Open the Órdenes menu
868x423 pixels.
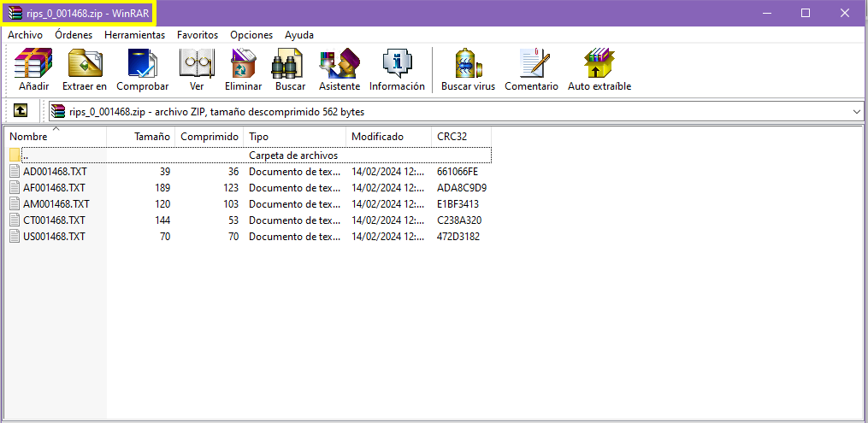[x=74, y=35]
